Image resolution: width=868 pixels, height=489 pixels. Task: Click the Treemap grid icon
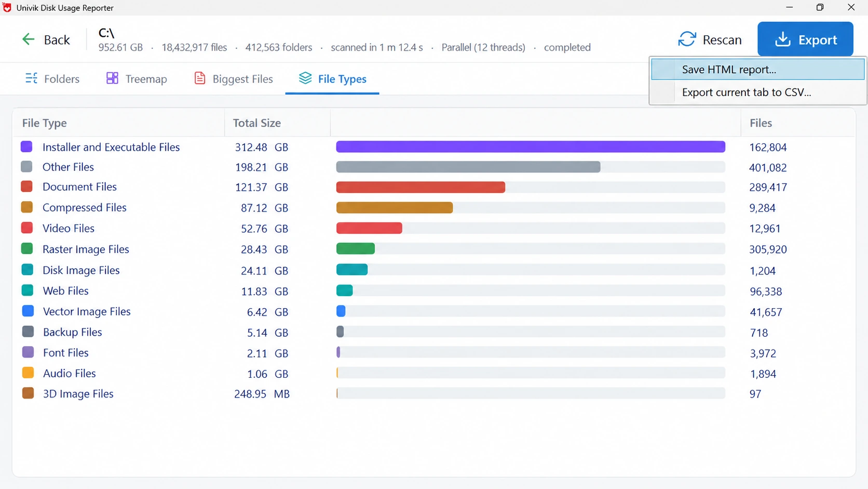coord(112,78)
